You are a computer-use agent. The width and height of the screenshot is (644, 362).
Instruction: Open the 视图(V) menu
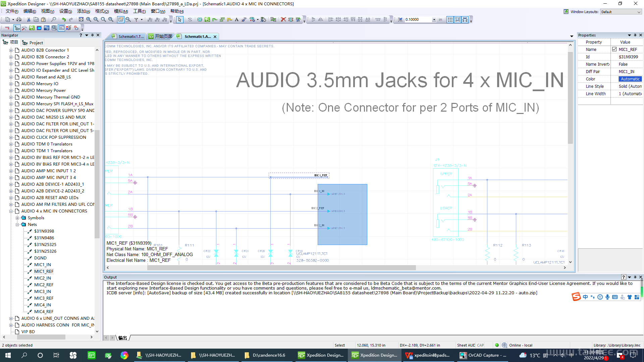[x=48, y=11]
